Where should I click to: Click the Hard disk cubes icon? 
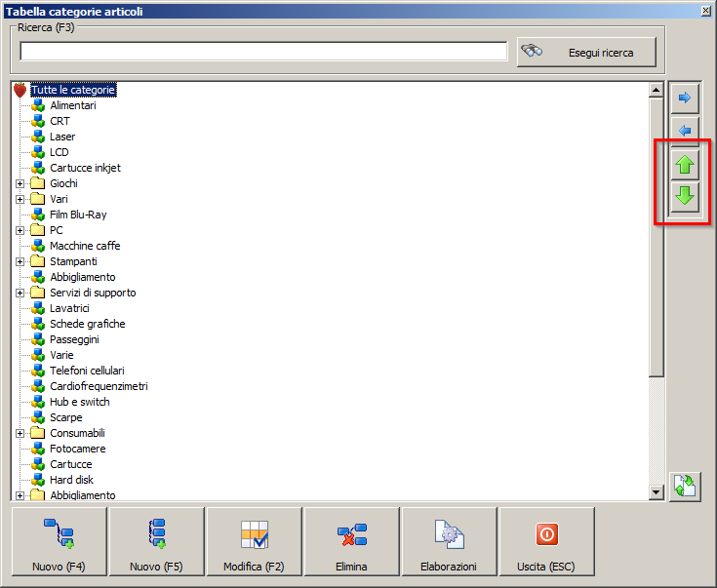tap(38, 480)
